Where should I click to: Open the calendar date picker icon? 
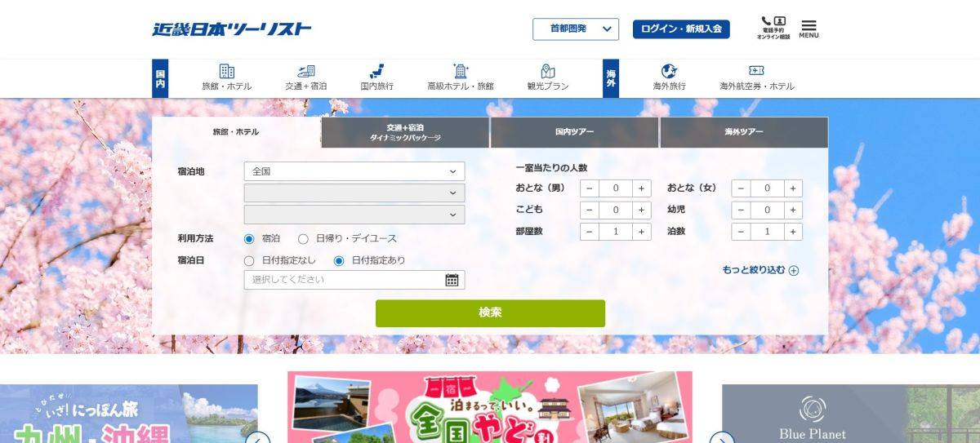[x=452, y=280]
